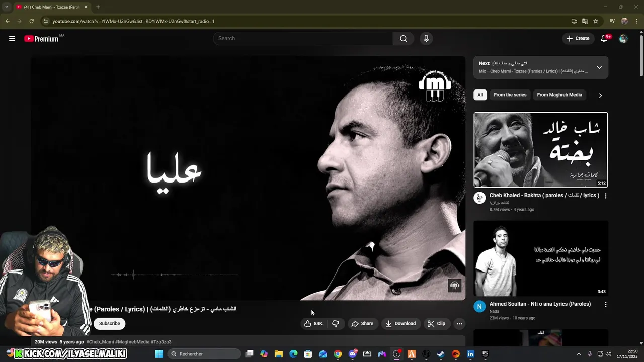Viewport: 644px width, 362px height.
Task: Subscribe to the channel
Action: tap(109, 324)
